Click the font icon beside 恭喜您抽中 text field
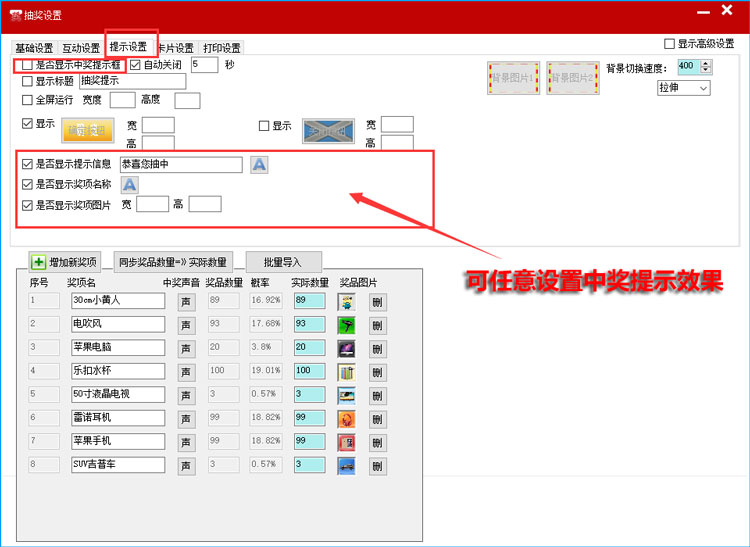750x547 pixels. click(259, 165)
